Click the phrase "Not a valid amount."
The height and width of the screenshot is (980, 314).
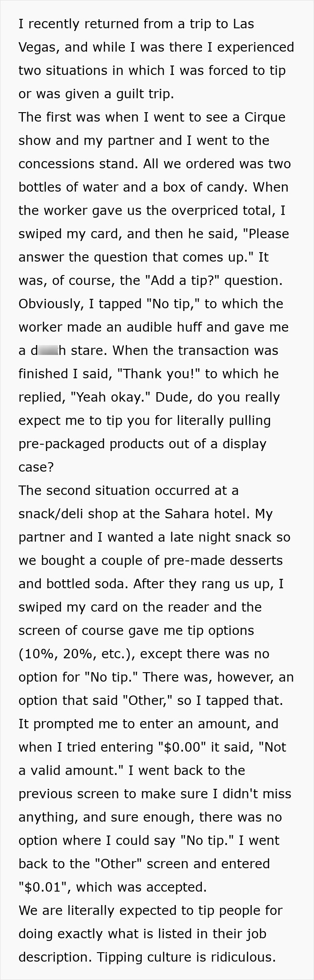(153, 759)
